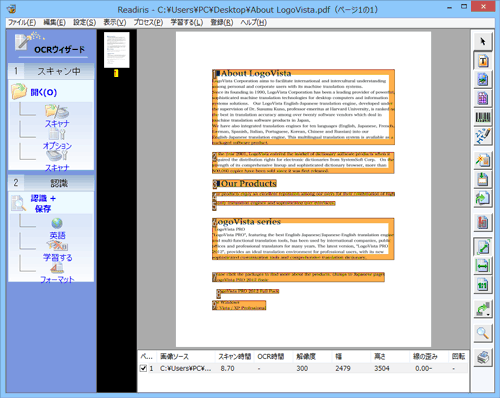
Task: Select page 1 thumbnail
Action: coord(116,50)
